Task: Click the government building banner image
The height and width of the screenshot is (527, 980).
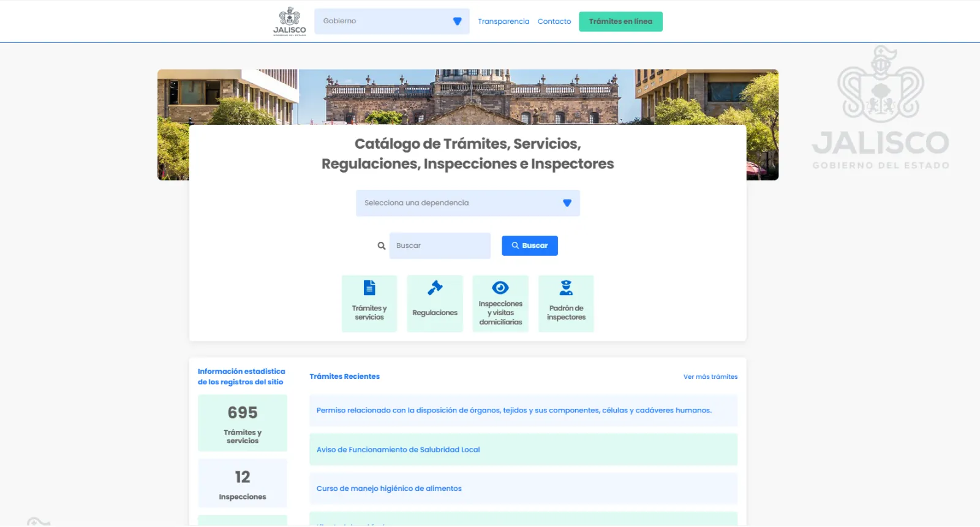Action: pos(468,97)
